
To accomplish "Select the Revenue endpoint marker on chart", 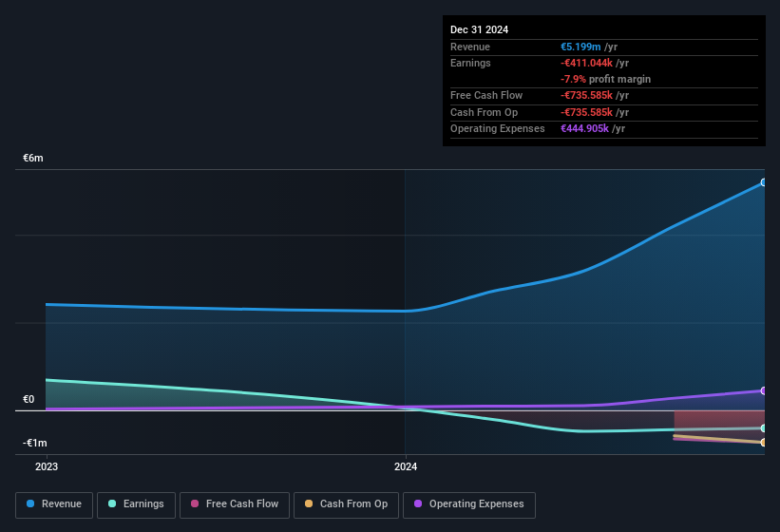I will pos(764,182).
